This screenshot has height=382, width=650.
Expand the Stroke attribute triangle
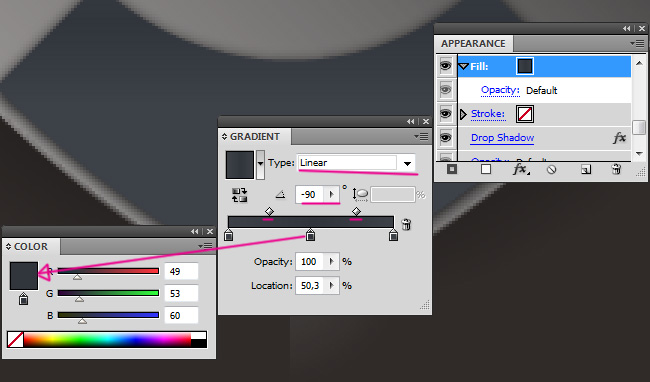pos(463,114)
